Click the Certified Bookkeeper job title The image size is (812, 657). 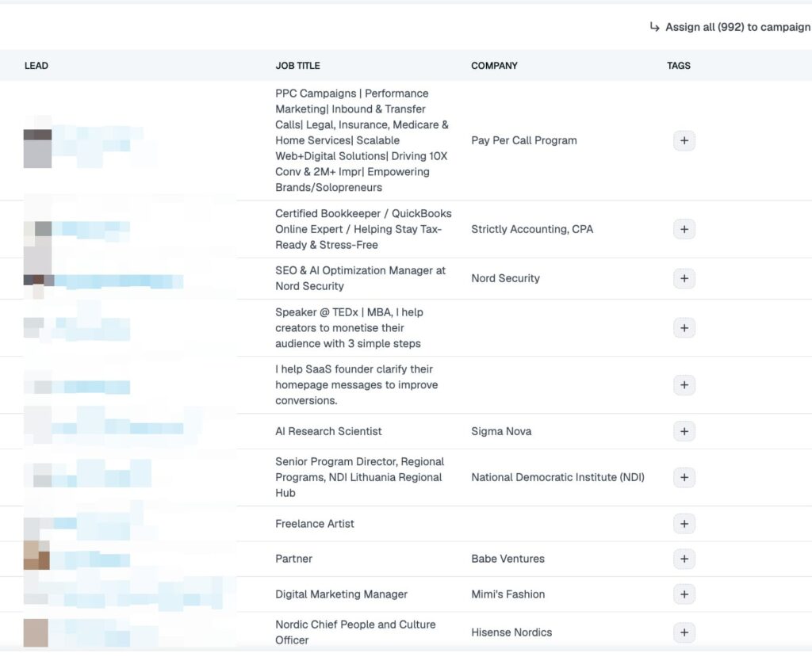click(x=363, y=229)
